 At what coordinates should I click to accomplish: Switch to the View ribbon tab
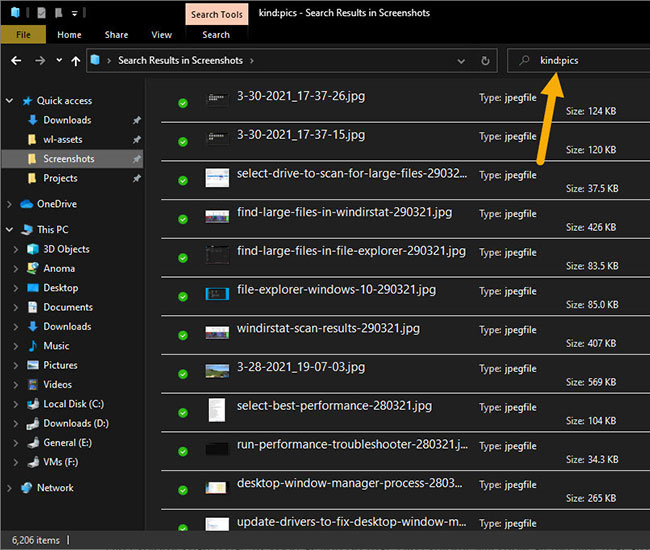click(161, 35)
